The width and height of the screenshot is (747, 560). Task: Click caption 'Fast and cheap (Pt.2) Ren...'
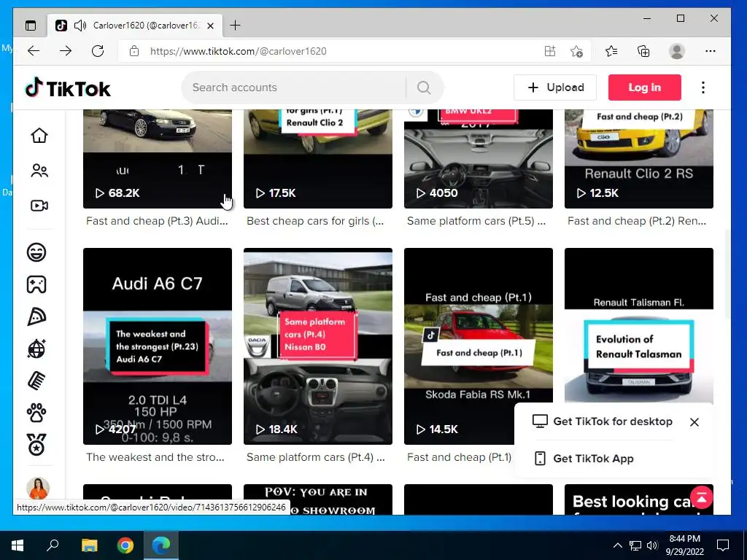pyautogui.click(x=637, y=221)
